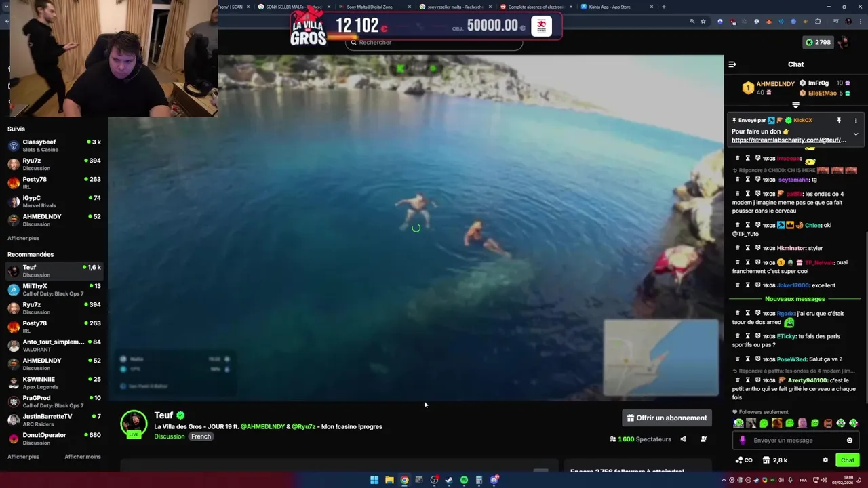Click the person icon beside share
The height and width of the screenshot is (488, 868).
pos(703,439)
